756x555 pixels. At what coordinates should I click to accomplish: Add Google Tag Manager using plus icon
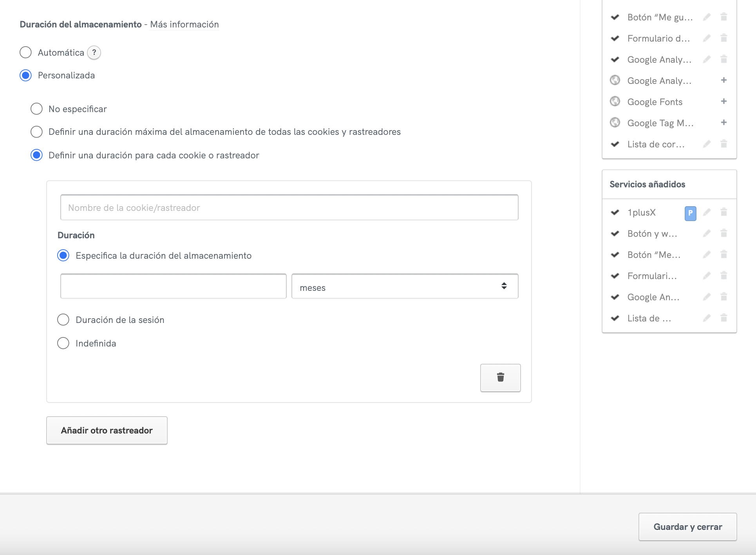[x=723, y=123]
